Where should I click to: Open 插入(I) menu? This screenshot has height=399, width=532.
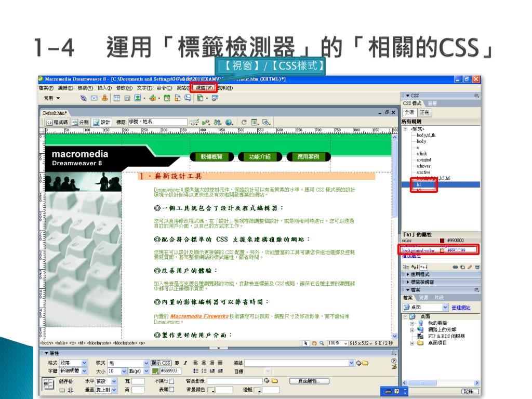coord(104,88)
